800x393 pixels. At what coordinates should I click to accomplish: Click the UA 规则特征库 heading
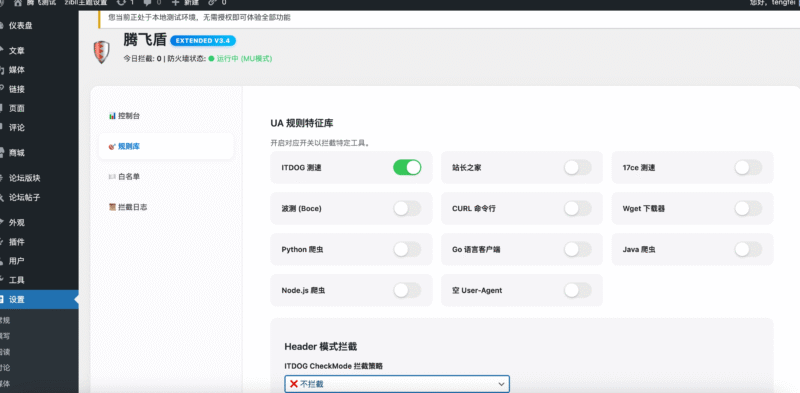(x=302, y=123)
